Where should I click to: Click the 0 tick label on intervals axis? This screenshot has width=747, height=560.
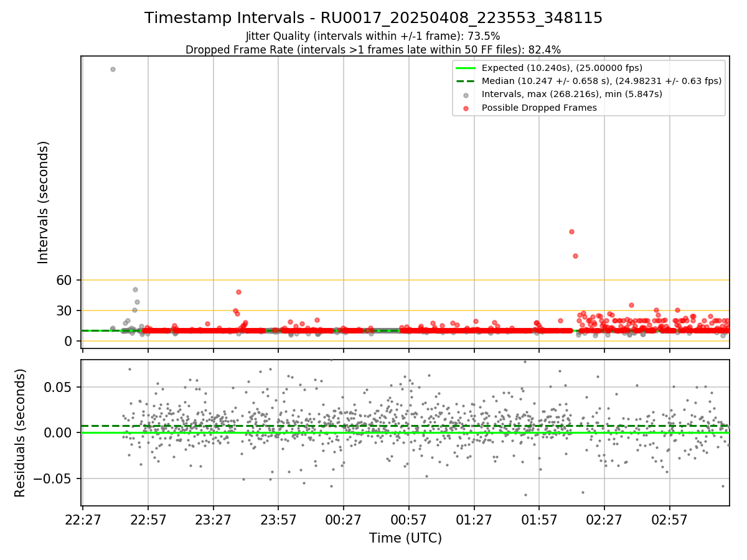pos(70,341)
